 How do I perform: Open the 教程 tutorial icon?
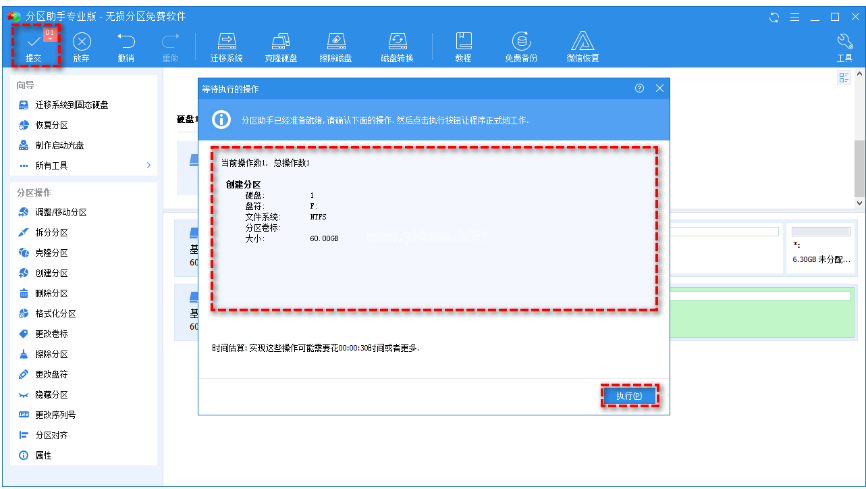(463, 46)
